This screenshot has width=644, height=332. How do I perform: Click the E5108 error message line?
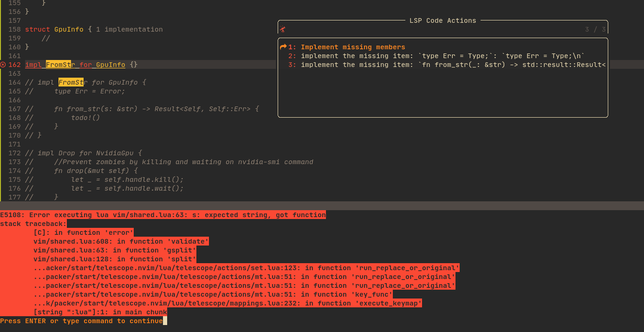(163, 215)
